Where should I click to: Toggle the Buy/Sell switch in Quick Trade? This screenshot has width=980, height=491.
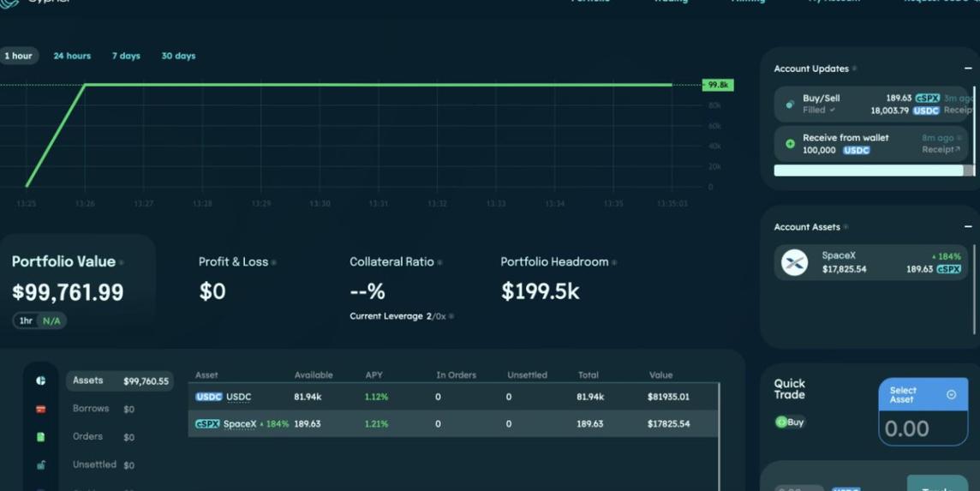coord(790,422)
